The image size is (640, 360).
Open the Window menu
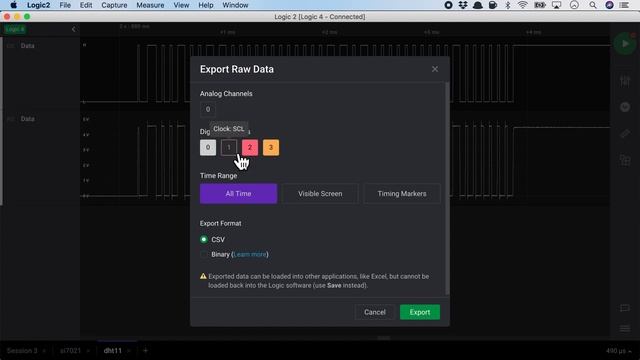coord(235,5)
